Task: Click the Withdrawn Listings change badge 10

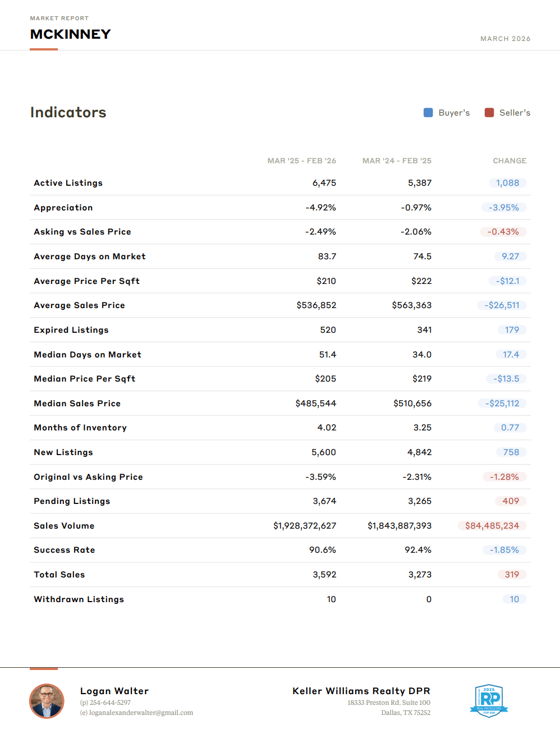Action: (x=514, y=599)
